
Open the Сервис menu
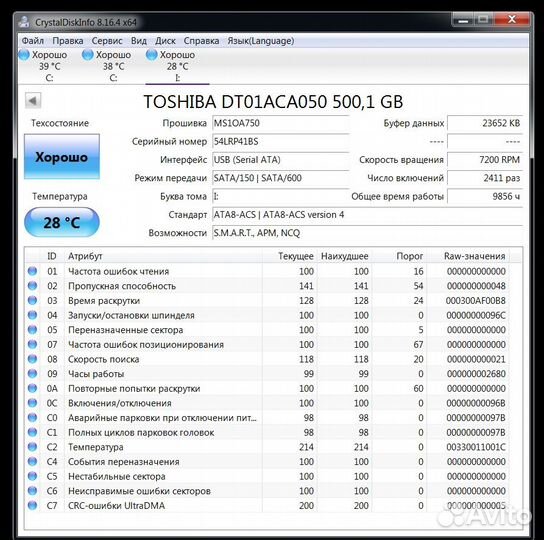(107, 41)
